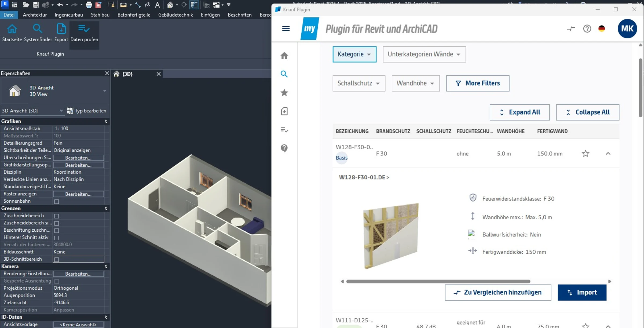The image size is (644, 328).
Task: Click the horizontal scrollbar under wall details
Action: click(438, 281)
